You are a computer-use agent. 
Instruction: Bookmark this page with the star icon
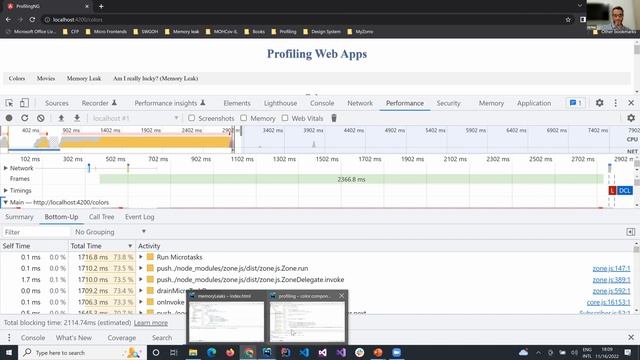tap(568, 19)
